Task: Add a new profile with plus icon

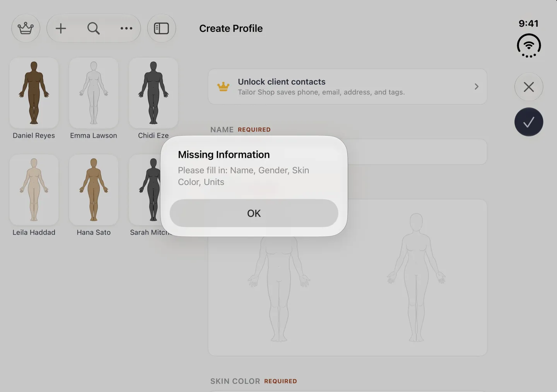Action: (x=61, y=28)
